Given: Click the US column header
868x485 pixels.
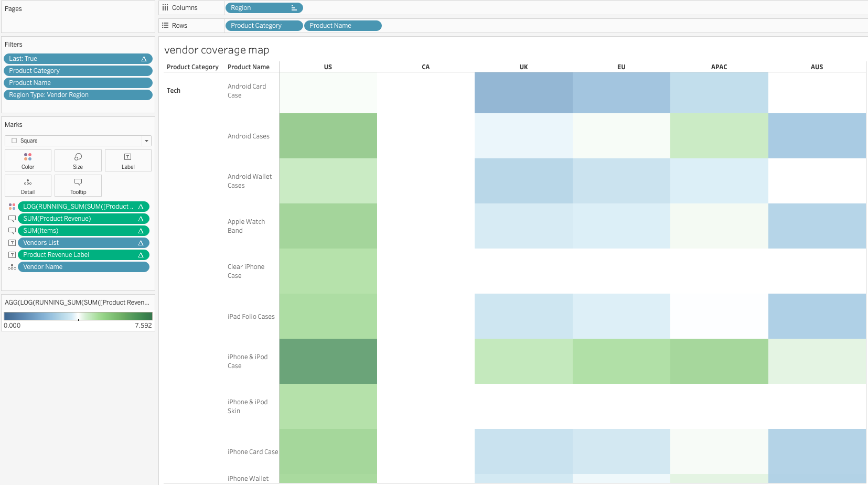Looking at the screenshot, I should click(328, 67).
